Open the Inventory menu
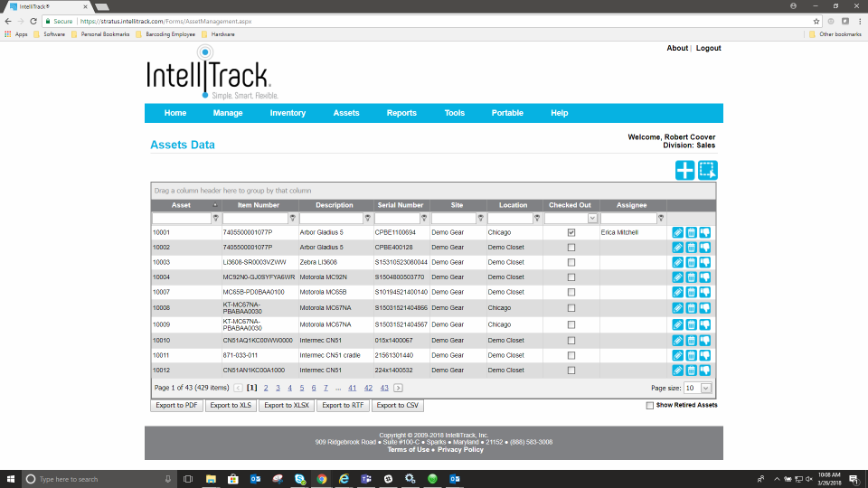The width and height of the screenshot is (868, 488). pos(288,113)
